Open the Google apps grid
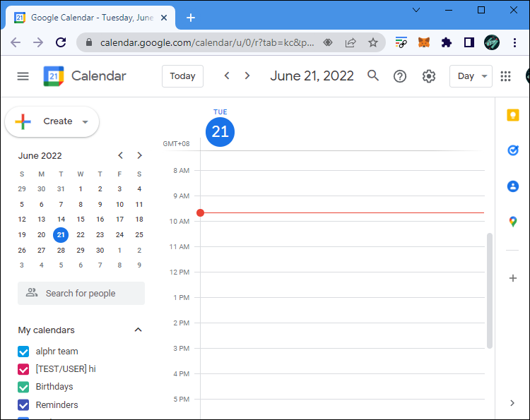Viewport: 530px width, 420px height. point(505,76)
